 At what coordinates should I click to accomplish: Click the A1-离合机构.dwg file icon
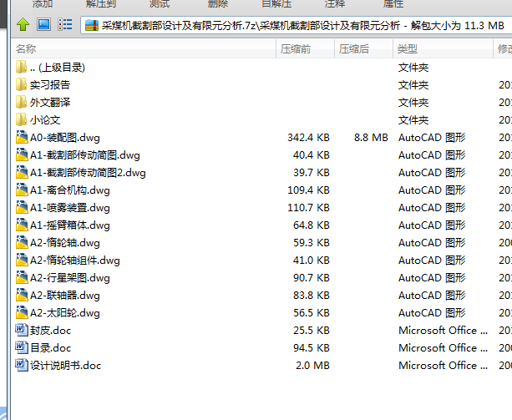(22, 190)
